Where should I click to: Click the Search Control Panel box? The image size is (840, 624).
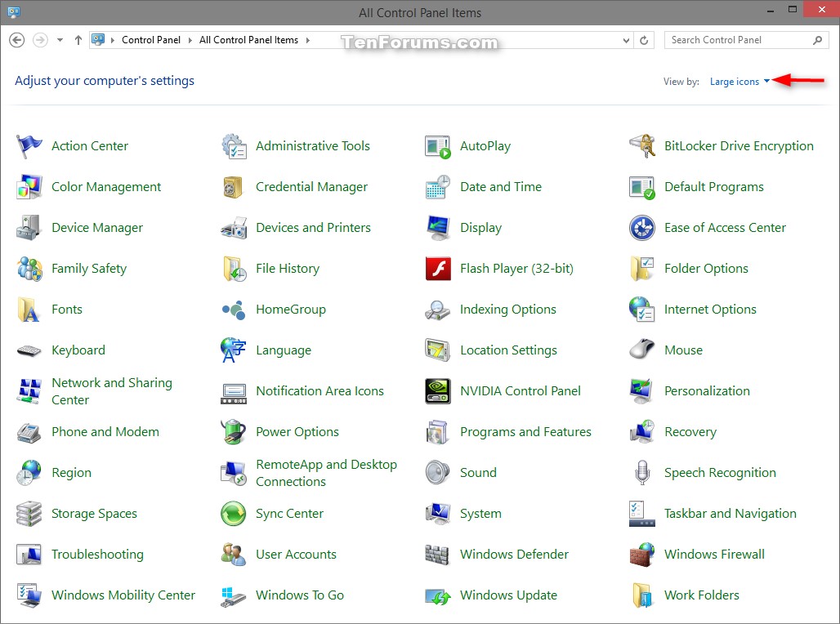[739, 40]
